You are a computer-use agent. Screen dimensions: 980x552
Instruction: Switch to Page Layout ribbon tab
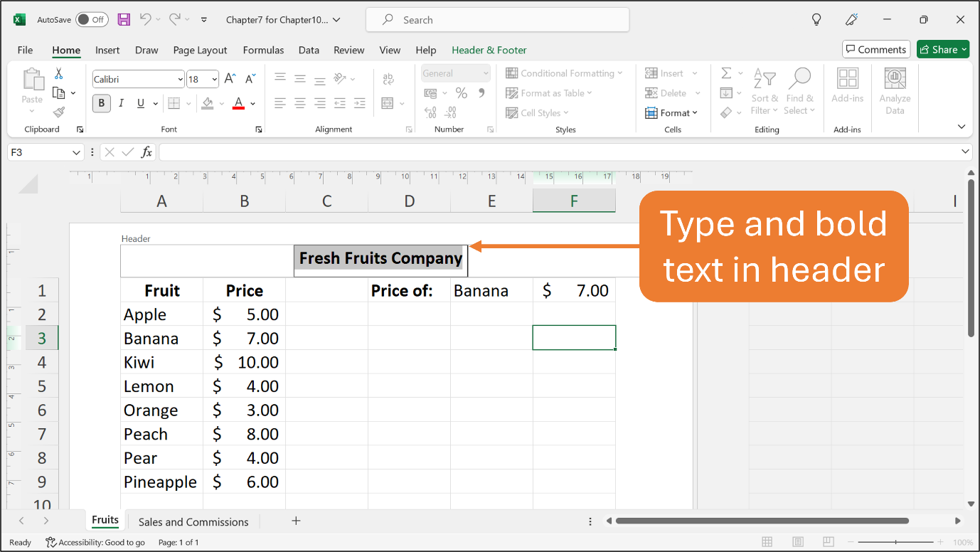click(x=200, y=50)
